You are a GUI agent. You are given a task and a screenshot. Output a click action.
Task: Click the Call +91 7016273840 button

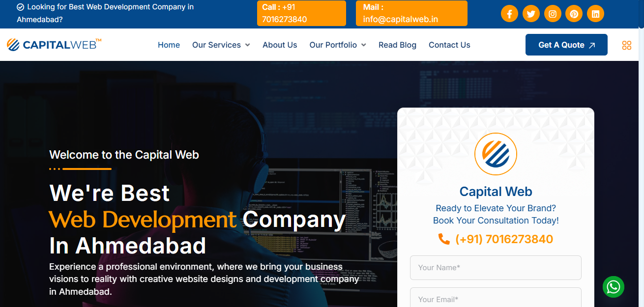[301, 13]
